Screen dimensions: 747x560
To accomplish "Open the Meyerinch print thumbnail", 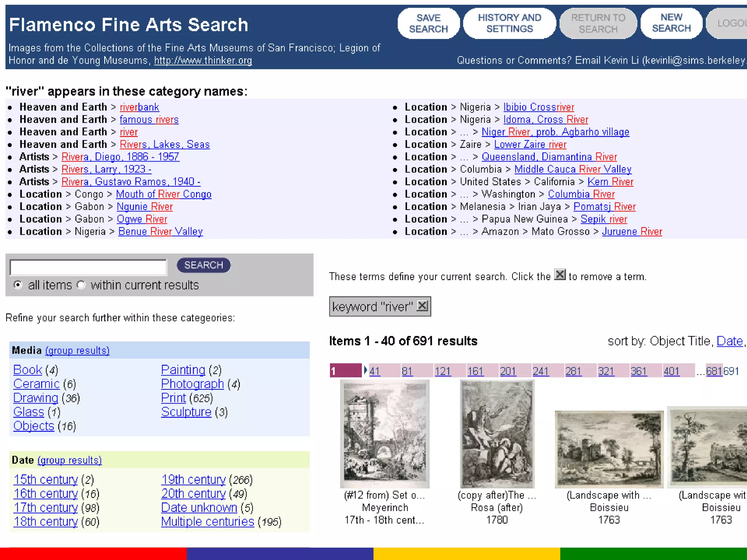I will (384, 433).
